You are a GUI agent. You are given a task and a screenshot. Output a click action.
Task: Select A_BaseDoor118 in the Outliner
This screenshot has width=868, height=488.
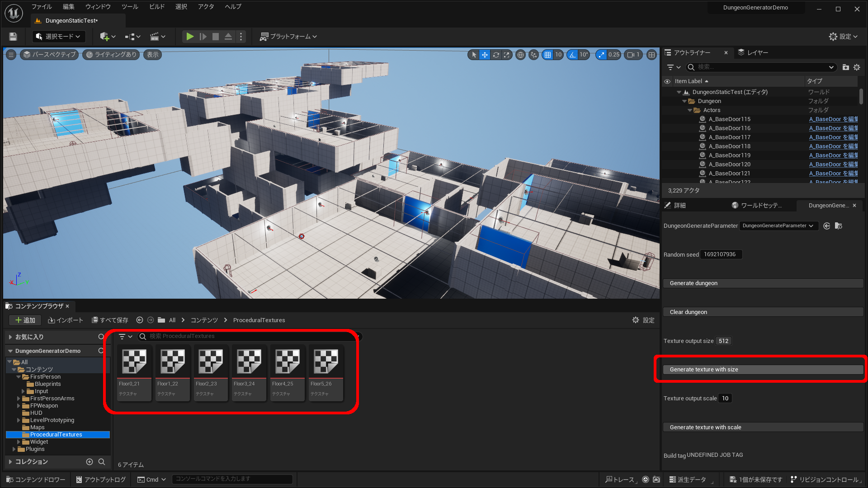pyautogui.click(x=729, y=146)
